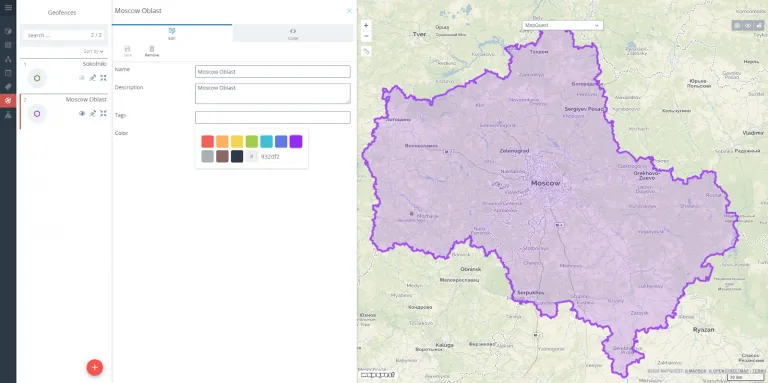Viewport: 768px width, 383px height.
Task: Edit the Moscow Oblast geofence in the list
Action: pos(93,113)
